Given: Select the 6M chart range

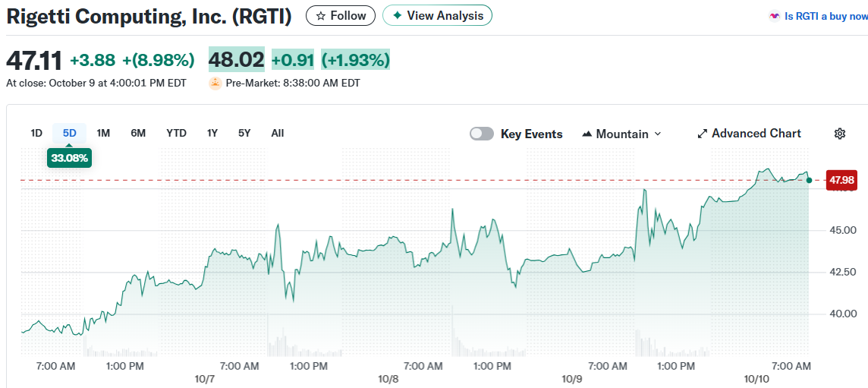Looking at the screenshot, I should pos(138,133).
